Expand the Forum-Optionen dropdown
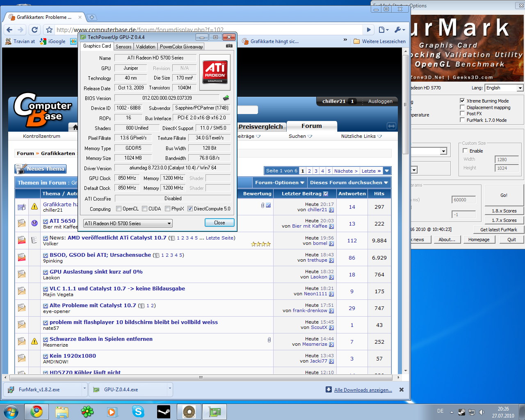The width and height of the screenshot is (525, 420). (x=280, y=183)
